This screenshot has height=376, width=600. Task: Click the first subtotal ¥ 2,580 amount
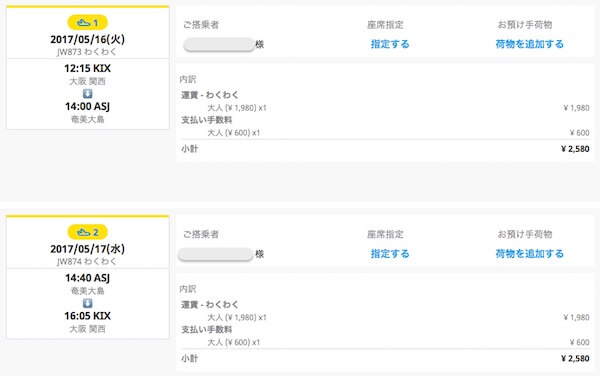click(x=575, y=149)
